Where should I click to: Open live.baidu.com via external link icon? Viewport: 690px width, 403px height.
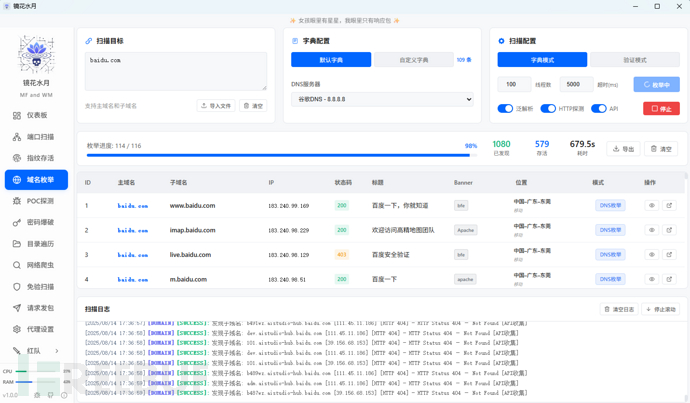pos(669,255)
